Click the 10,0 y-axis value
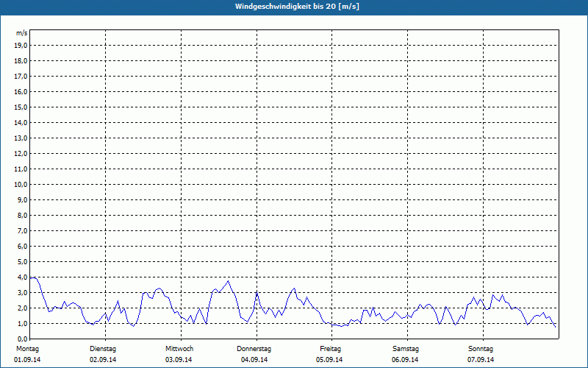The image size is (588, 368). pos(21,185)
